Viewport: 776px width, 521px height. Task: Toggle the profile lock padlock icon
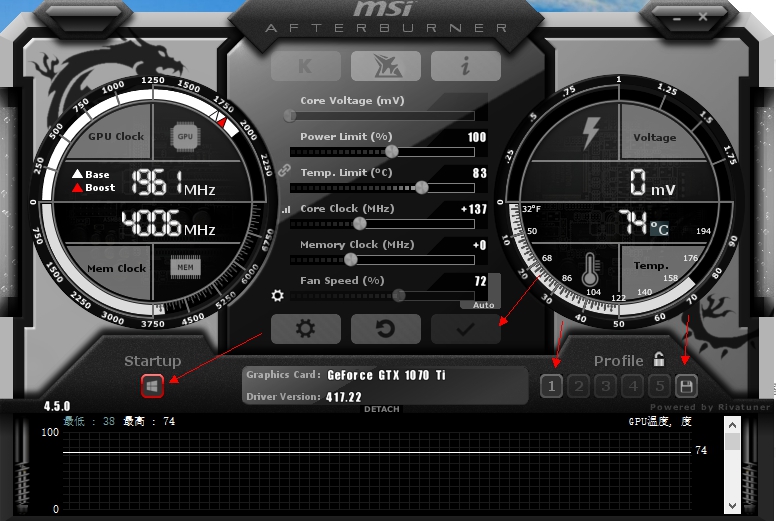pyautogui.click(x=659, y=359)
